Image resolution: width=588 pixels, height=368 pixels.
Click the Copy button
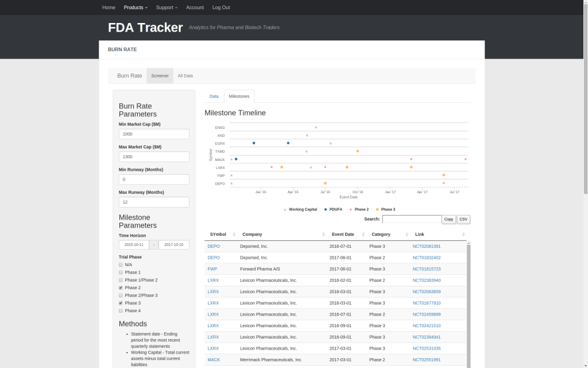[448, 219]
